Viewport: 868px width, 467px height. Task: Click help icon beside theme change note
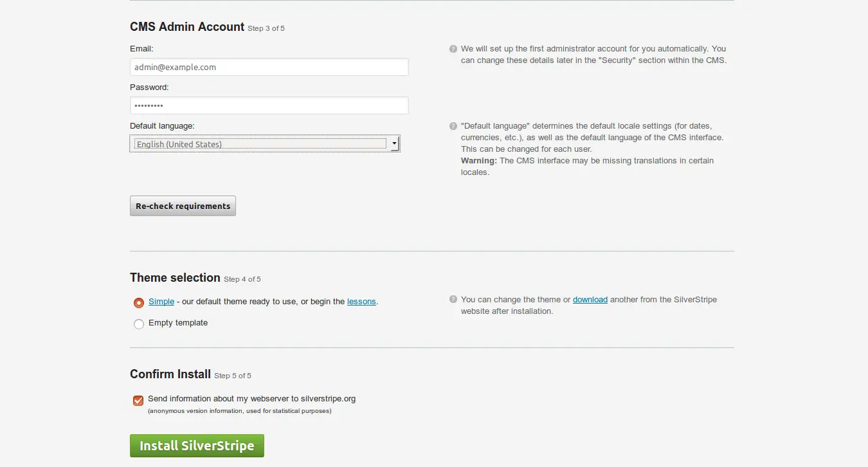point(453,300)
